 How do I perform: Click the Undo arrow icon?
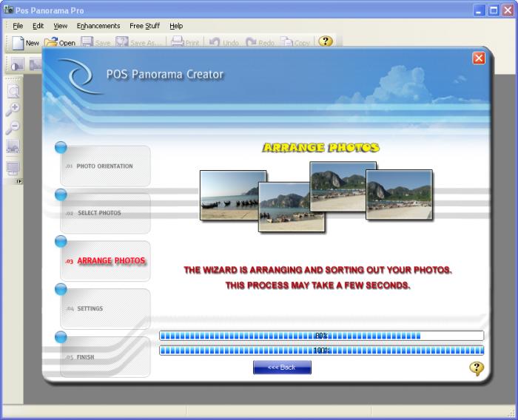[x=215, y=42]
